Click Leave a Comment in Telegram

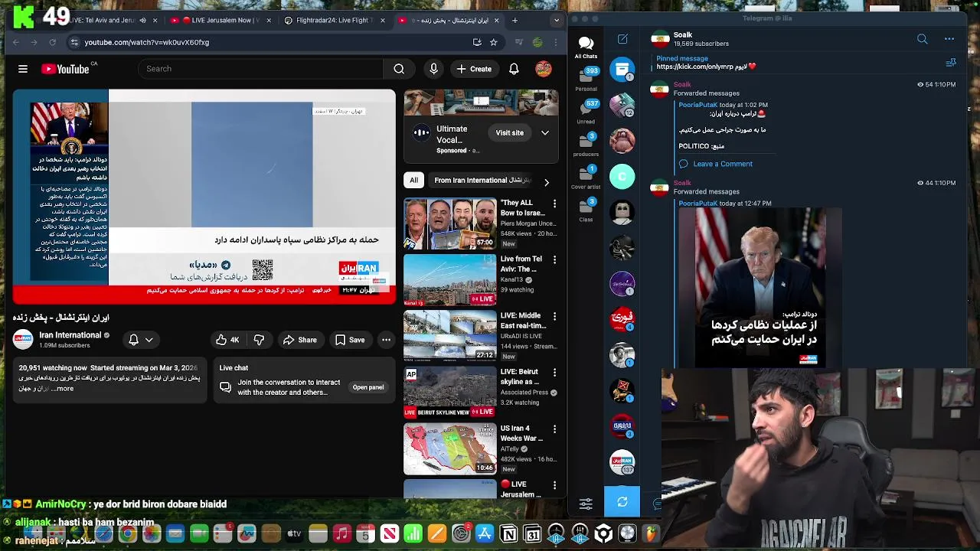pyautogui.click(x=715, y=164)
